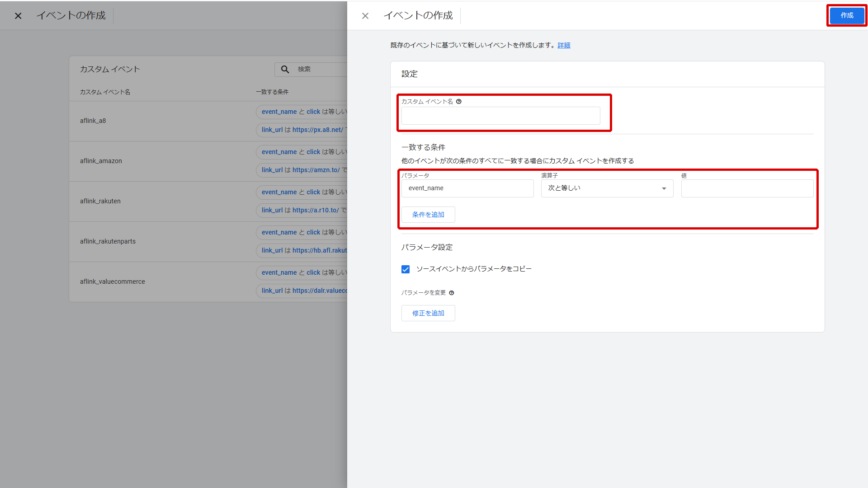Viewport: 868px width, 488px height.
Task: Click the event_name parameter field
Action: tap(467, 188)
